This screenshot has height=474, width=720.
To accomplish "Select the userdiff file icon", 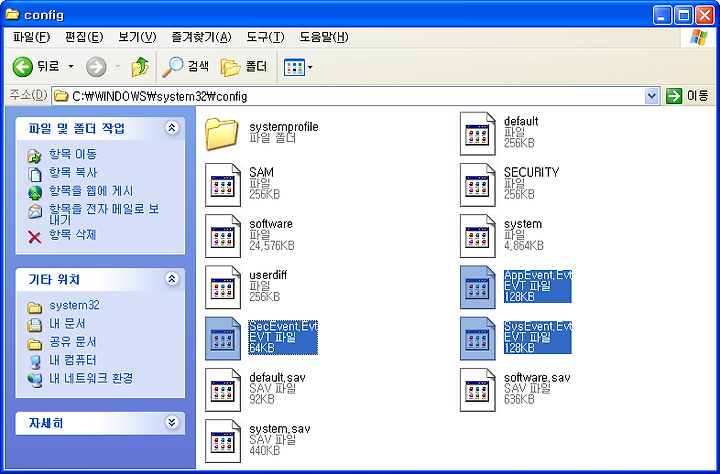I will pyautogui.click(x=223, y=288).
